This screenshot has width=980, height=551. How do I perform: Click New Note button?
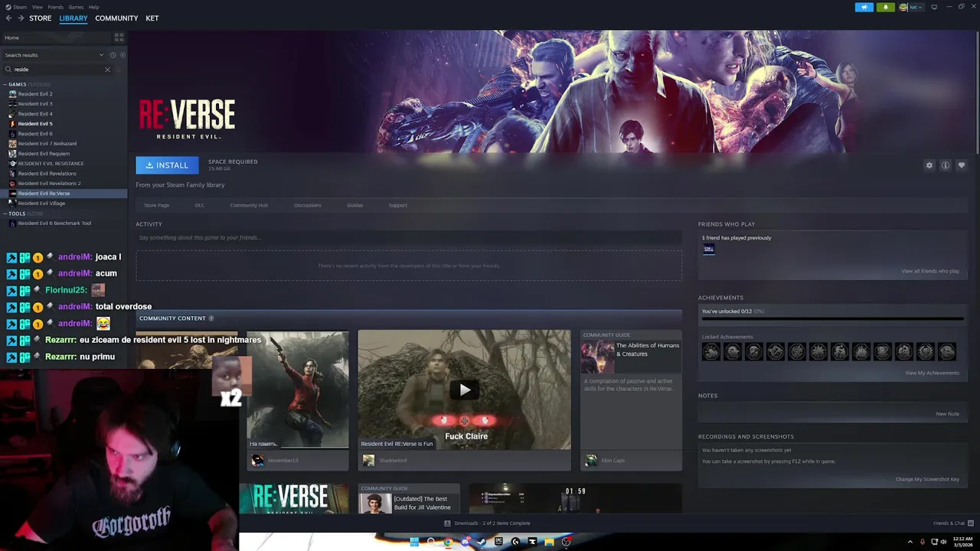point(947,414)
